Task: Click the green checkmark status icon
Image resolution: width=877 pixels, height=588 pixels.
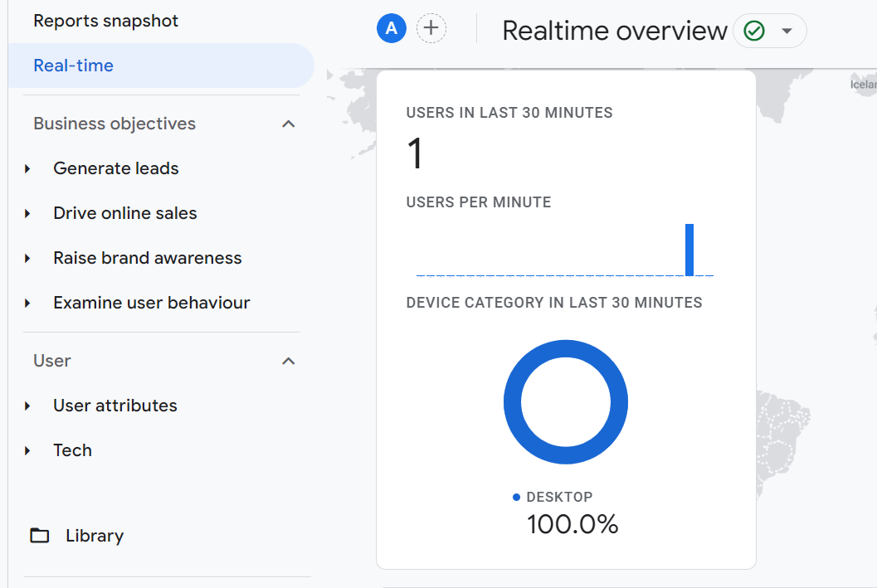Action: [754, 32]
